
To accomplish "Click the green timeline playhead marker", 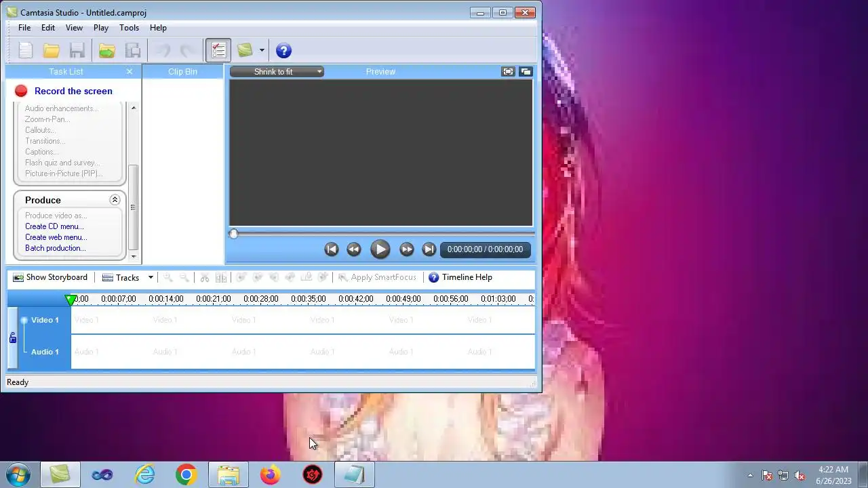I will pos(71,300).
